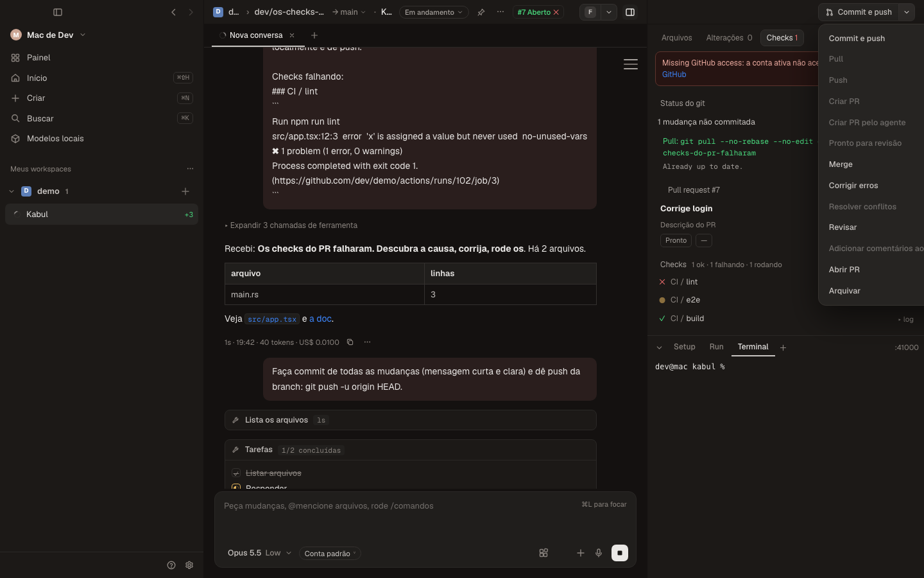This screenshot has height=578, width=924.
Task: Choose Merge from the dropdown menu
Action: pyautogui.click(x=871, y=164)
